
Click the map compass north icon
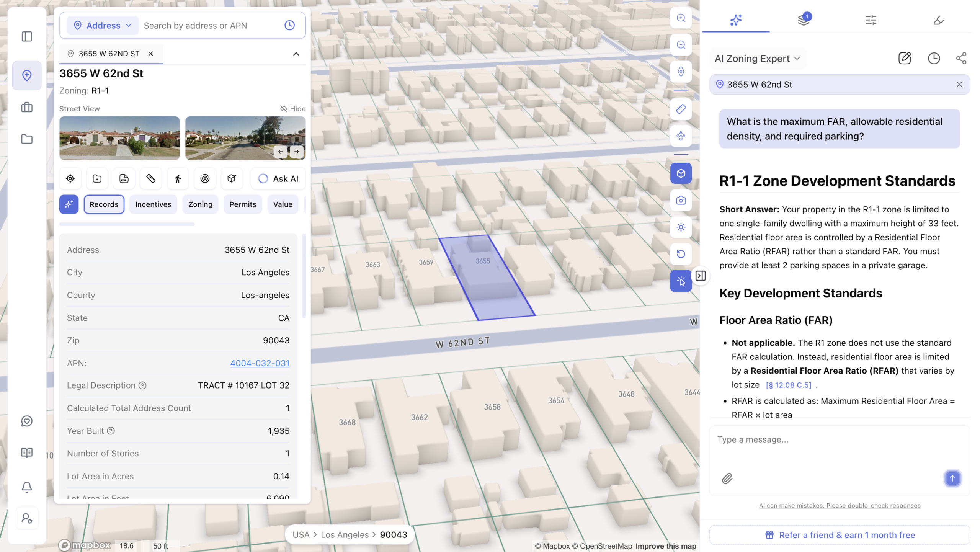[681, 72]
